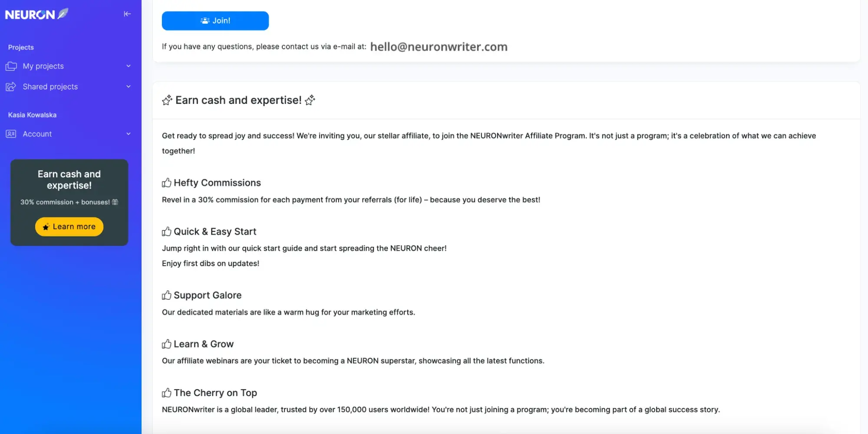The height and width of the screenshot is (434, 868).
Task: Click the star icon before Earn cash heading
Action: point(167,100)
